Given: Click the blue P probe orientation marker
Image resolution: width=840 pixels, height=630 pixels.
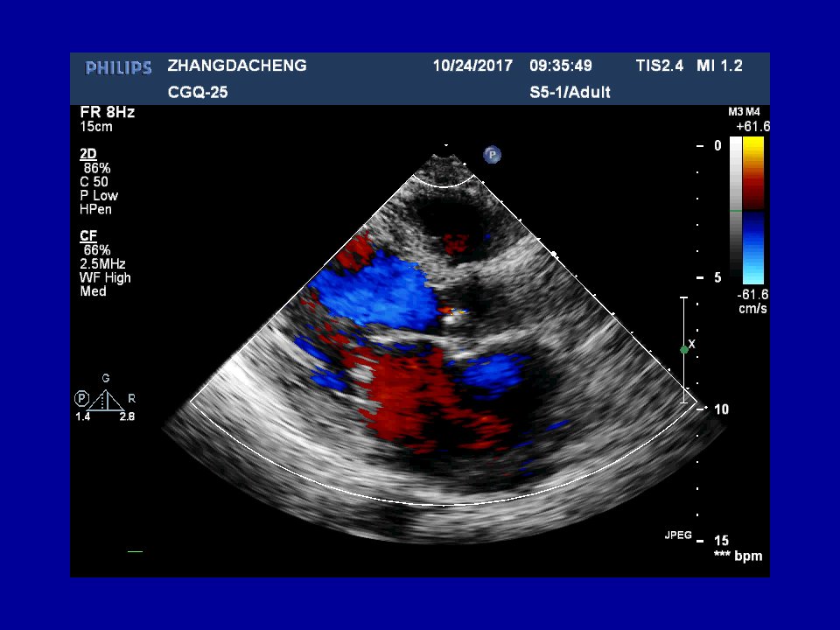Looking at the screenshot, I should click(x=492, y=156).
